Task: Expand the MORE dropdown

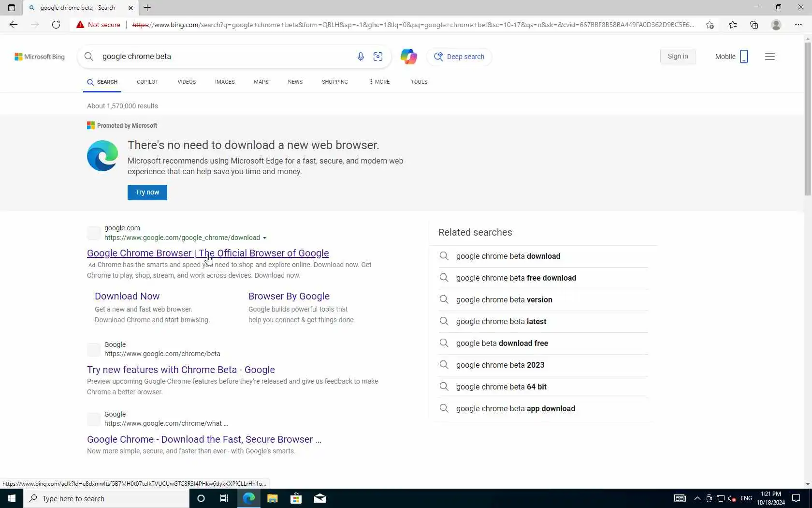Action: pos(379,82)
